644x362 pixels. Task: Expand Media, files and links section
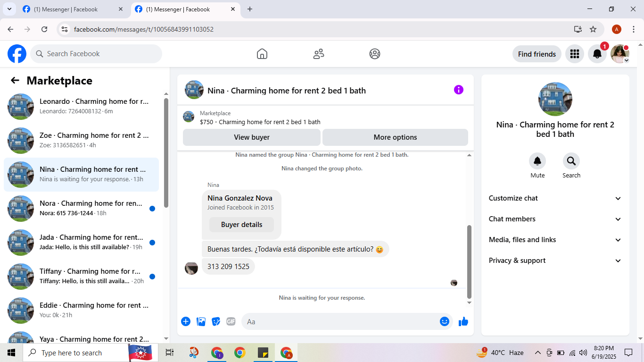[x=555, y=240]
